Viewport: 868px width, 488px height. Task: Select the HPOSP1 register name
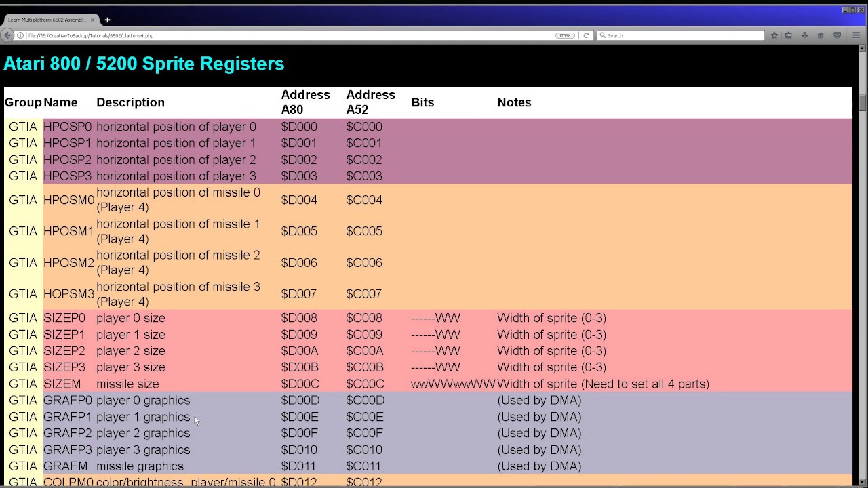(67, 143)
